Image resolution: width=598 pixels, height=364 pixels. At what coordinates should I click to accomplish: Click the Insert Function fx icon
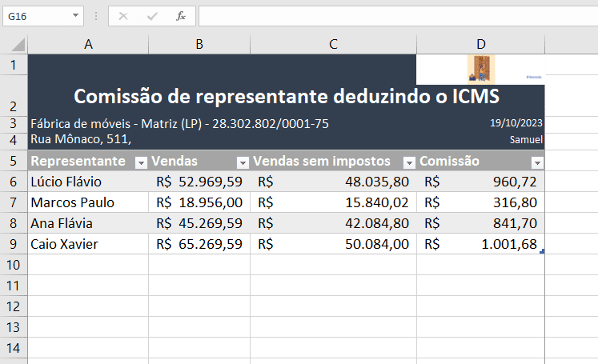coord(181,16)
